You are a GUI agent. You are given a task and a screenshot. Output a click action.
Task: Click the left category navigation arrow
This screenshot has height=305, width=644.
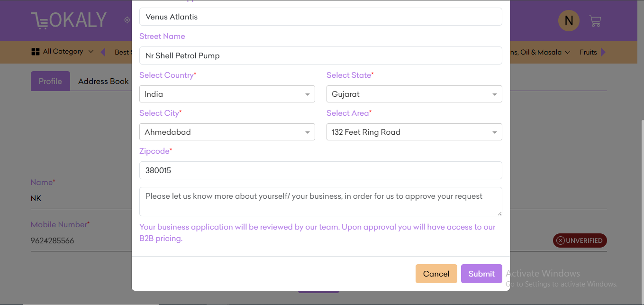click(103, 52)
